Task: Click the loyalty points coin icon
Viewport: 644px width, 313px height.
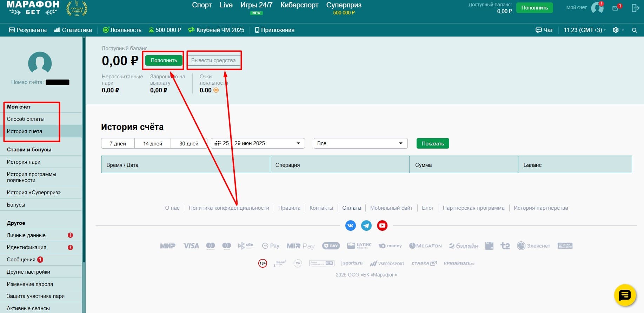Action: tap(216, 90)
